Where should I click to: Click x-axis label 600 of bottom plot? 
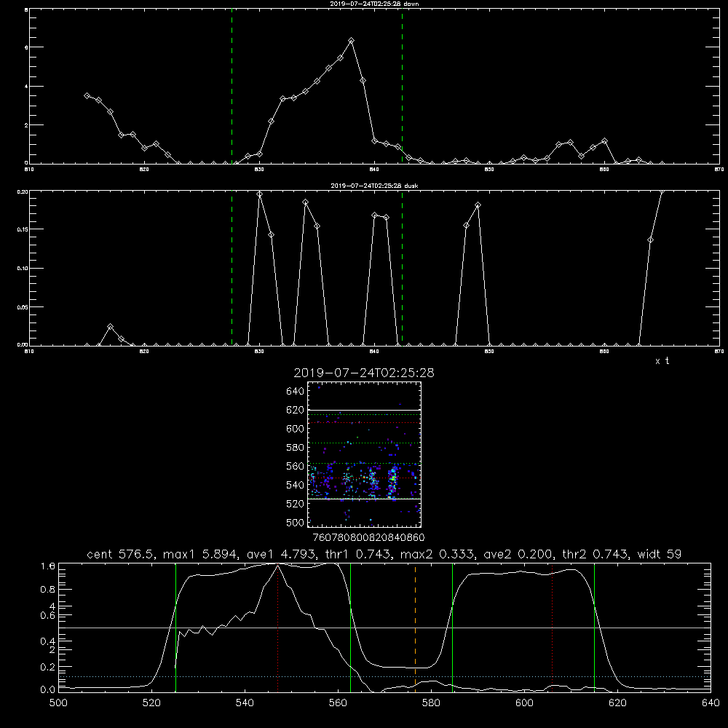click(524, 703)
